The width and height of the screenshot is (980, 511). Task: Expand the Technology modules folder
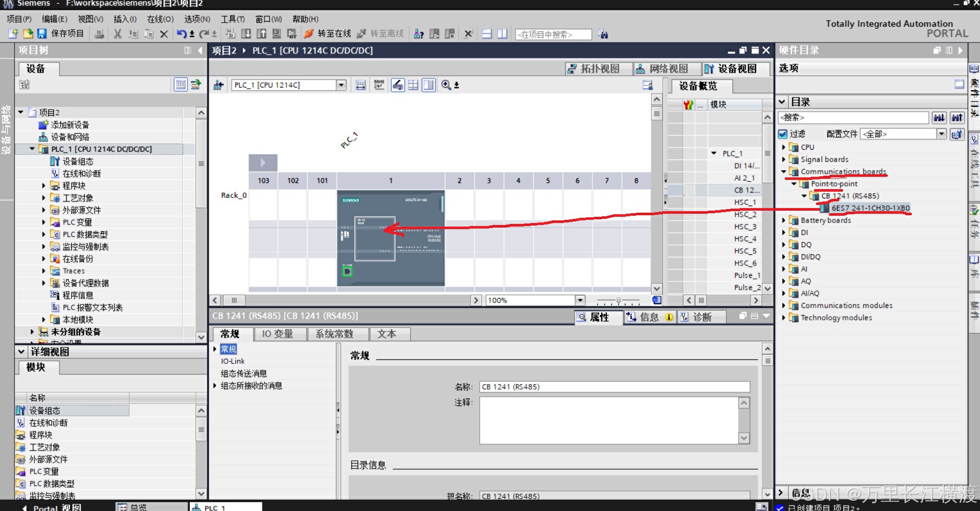783,318
